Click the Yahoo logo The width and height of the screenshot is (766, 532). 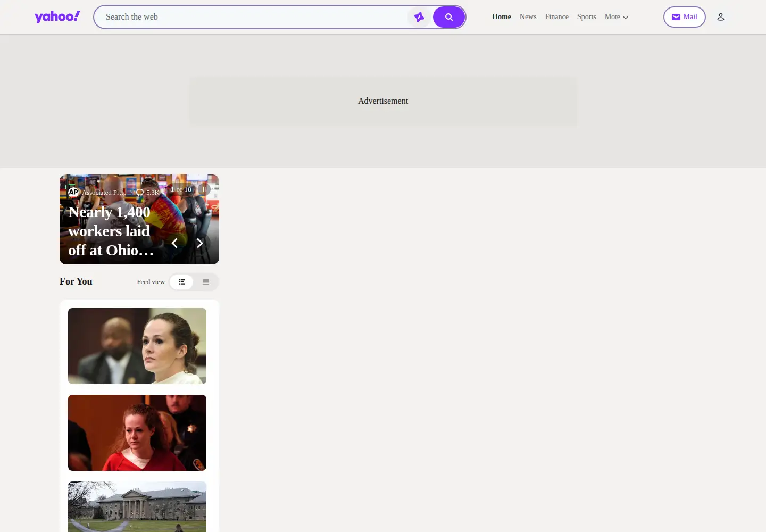tap(57, 17)
